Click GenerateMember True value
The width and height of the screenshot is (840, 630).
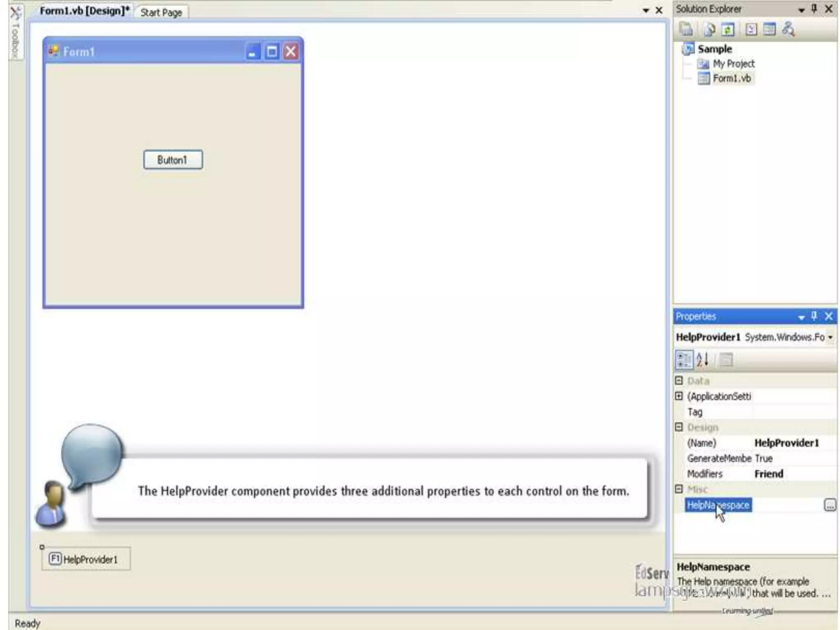point(794,459)
